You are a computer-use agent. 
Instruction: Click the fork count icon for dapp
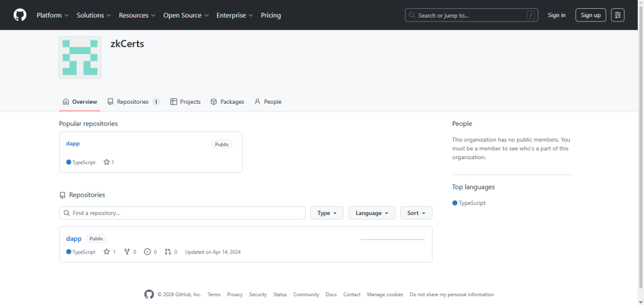coord(127,252)
